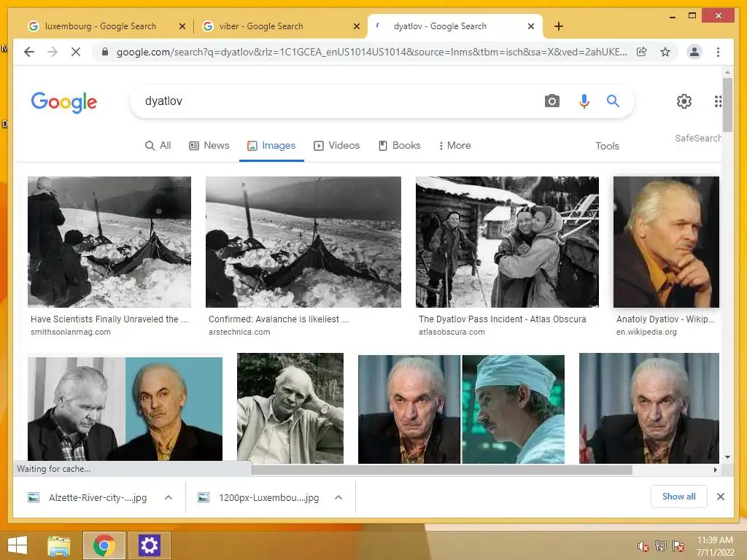Click Show all downloads button
Screen dimensions: 747x560
pos(678,497)
